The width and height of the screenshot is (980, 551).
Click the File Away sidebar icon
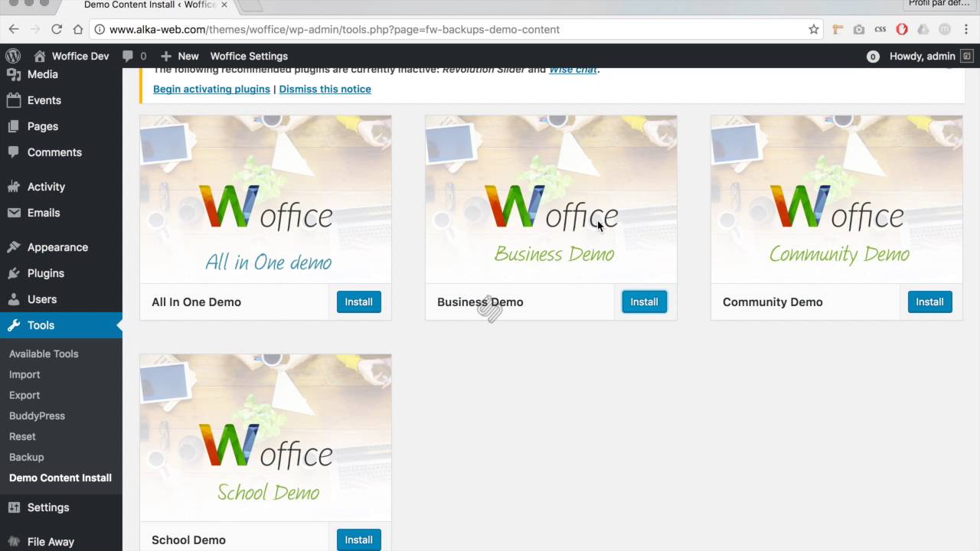coord(13,542)
